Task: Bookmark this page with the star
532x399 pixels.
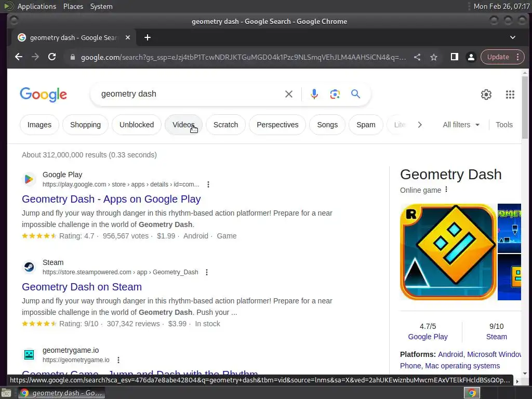Action: [434, 57]
